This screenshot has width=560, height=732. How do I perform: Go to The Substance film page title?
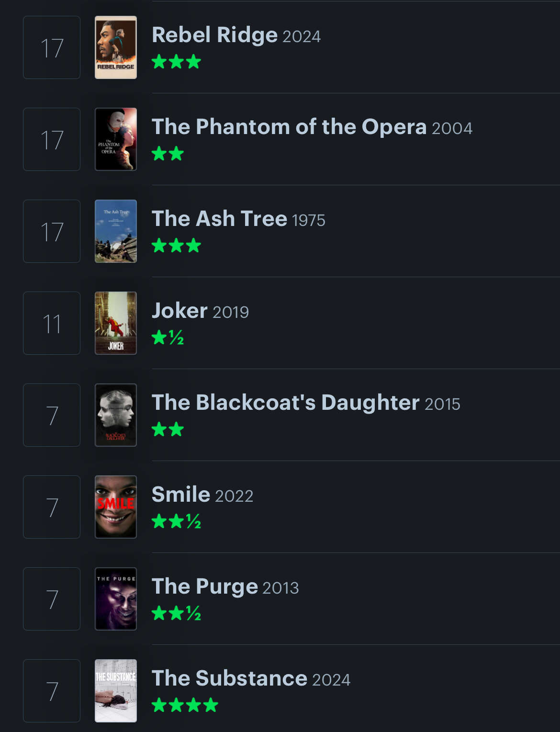coord(229,678)
